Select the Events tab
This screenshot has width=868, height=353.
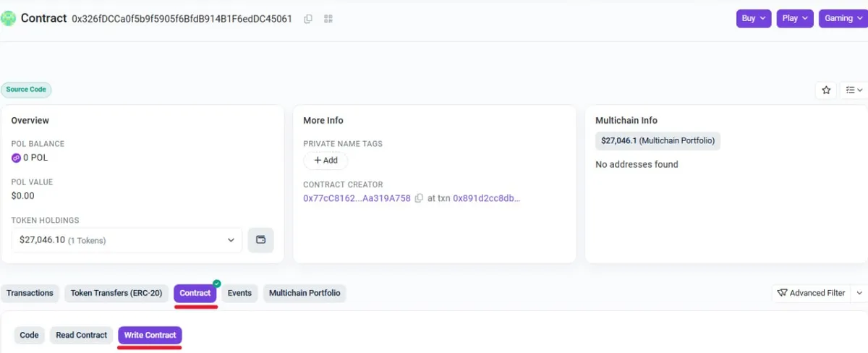coord(239,293)
